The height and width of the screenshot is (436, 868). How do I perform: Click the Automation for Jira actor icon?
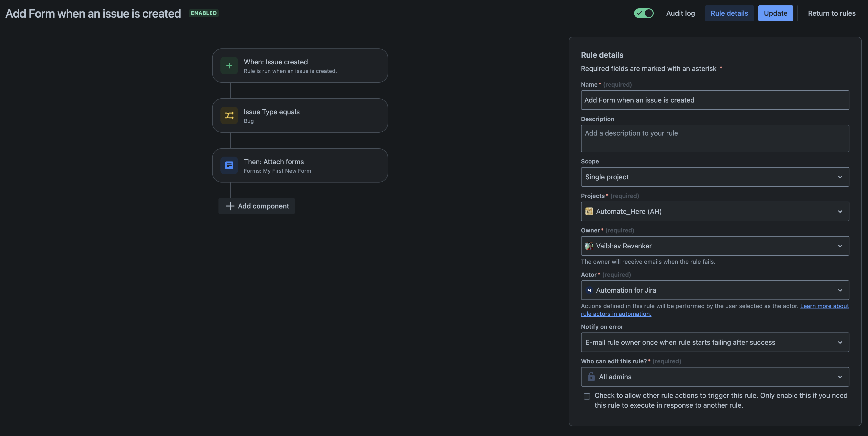coord(589,290)
